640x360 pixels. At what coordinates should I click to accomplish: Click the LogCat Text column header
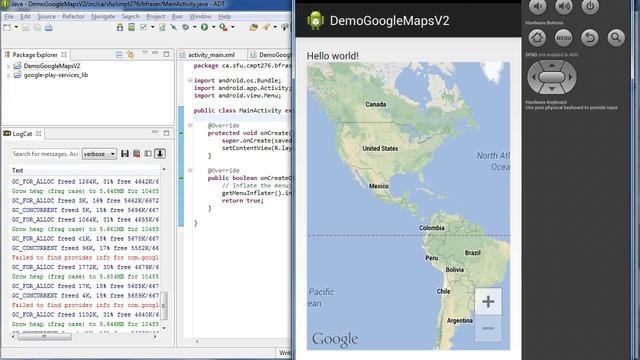85,170
